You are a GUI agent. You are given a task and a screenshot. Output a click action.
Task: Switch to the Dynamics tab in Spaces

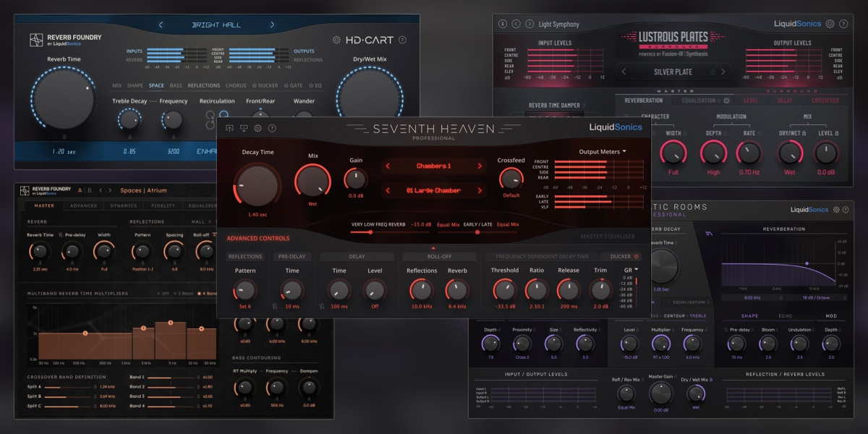tap(122, 206)
